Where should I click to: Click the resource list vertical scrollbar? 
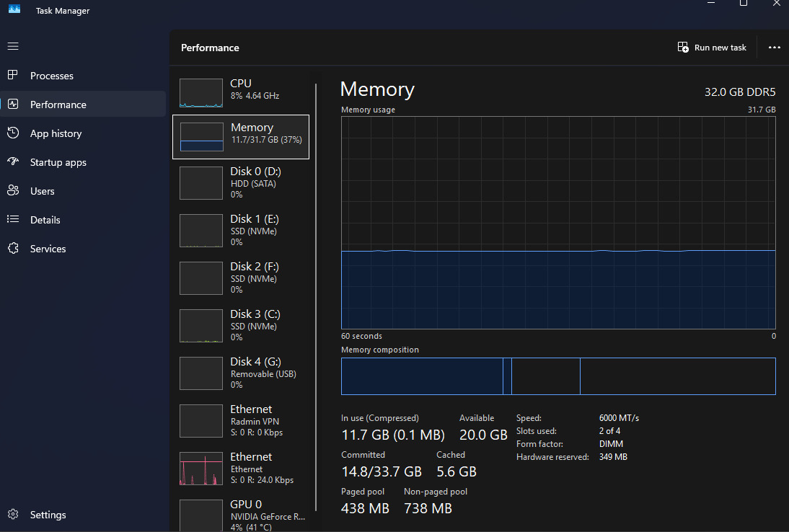pyautogui.click(x=316, y=297)
